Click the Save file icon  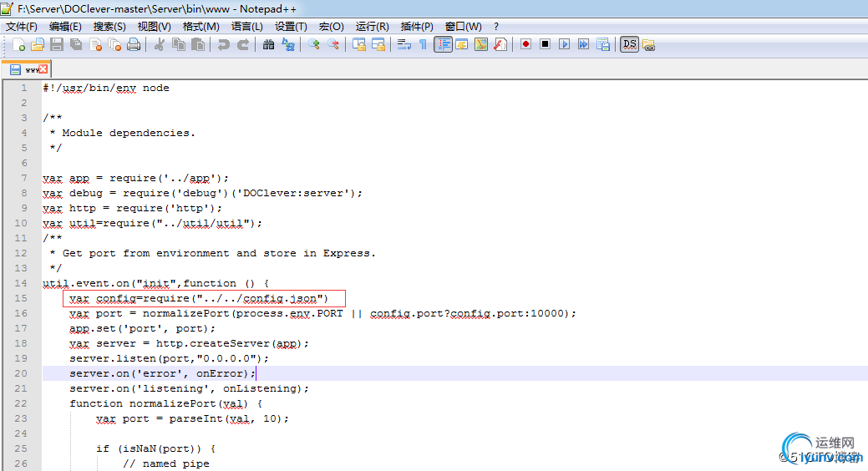click(x=57, y=45)
